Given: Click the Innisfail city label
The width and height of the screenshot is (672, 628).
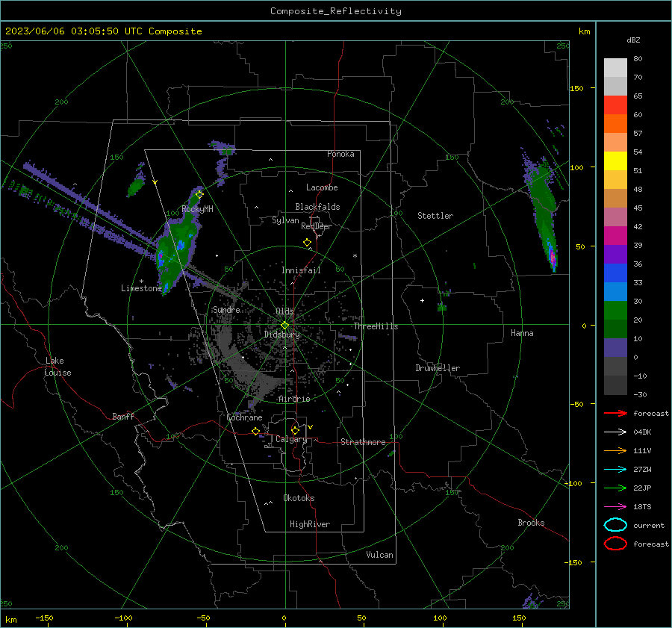Looking at the screenshot, I should click(x=301, y=270).
